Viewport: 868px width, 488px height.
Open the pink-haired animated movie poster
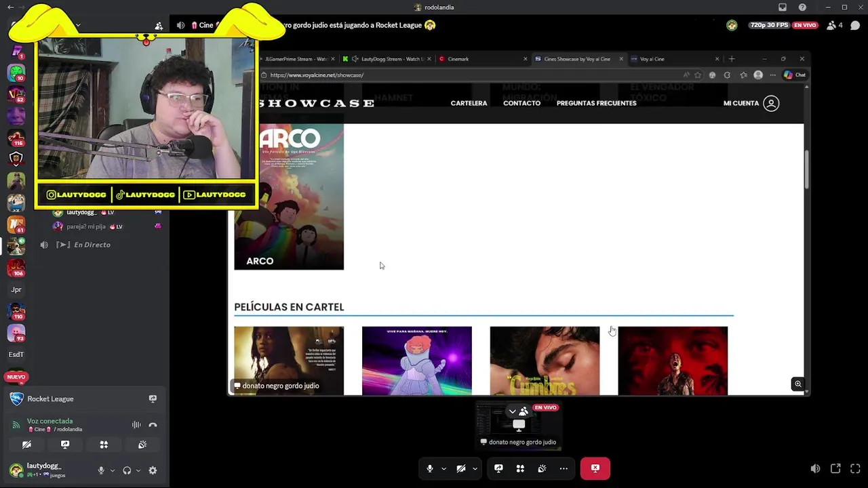pos(417,361)
